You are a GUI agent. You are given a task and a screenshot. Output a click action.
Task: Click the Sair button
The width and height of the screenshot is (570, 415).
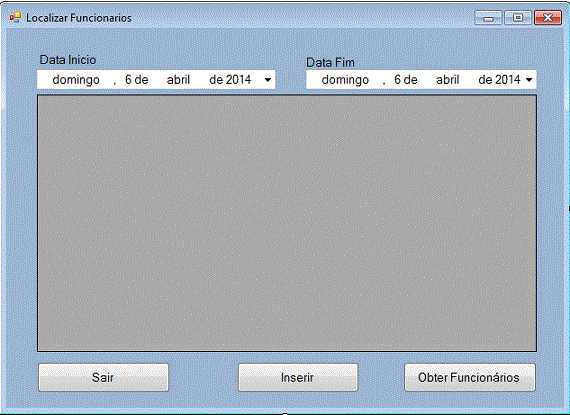[103, 378]
